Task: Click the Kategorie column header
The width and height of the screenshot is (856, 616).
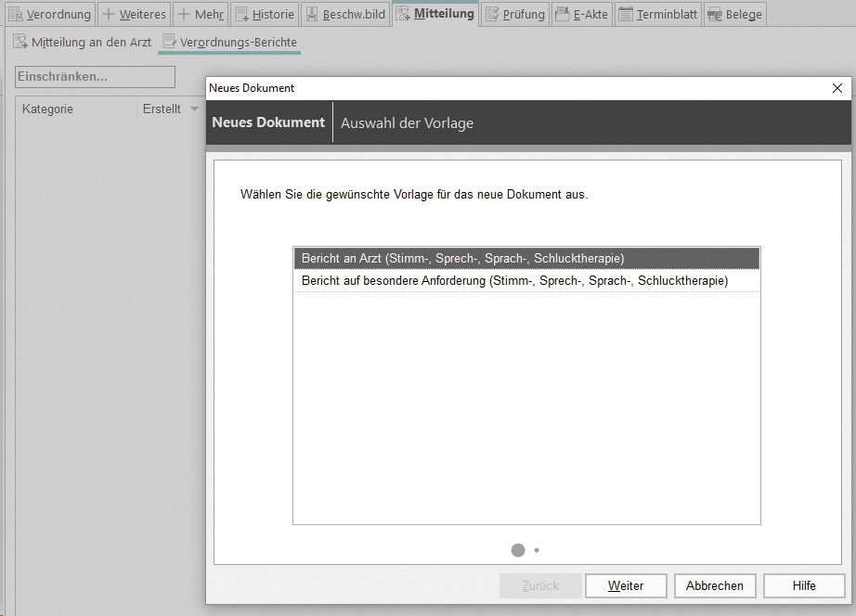Action: click(x=48, y=109)
